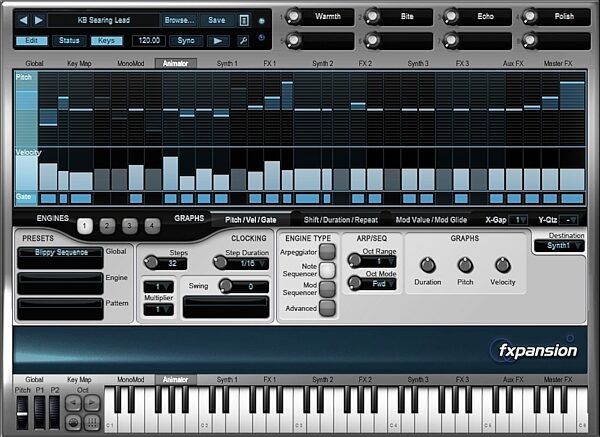This screenshot has height=437, width=600.
Task: Show the Mod Value / Mod Glide graphs
Action: [x=431, y=220]
